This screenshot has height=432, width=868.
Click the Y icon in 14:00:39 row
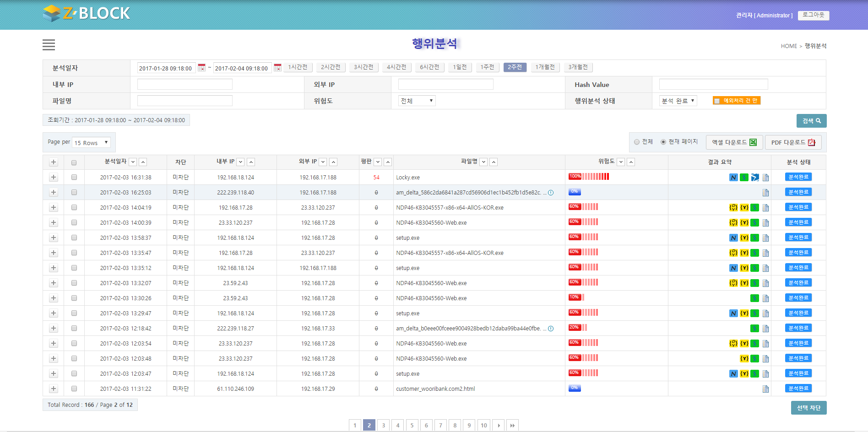pos(744,223)
